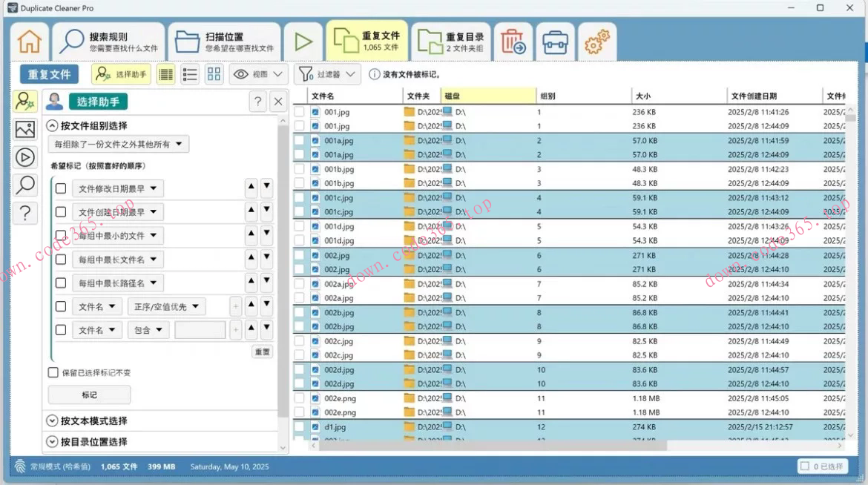Click the horizontal scrollbar under file list
Viewport: 868px width, 485px height.
tap(490, 445)
